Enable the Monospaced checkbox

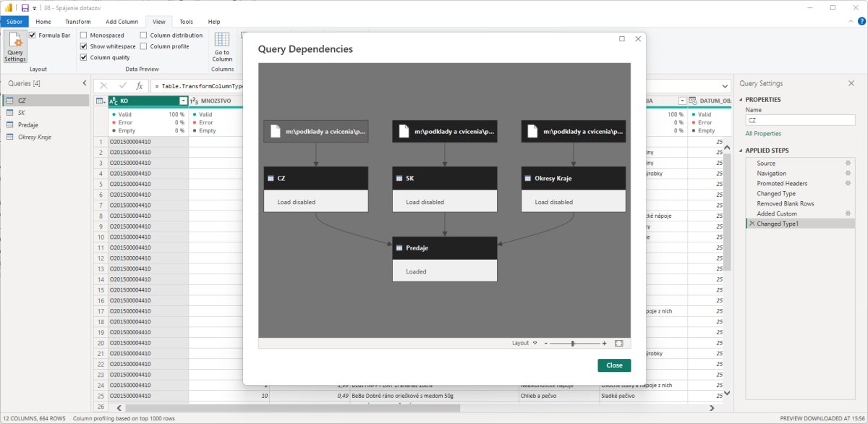tap(84, 35)
